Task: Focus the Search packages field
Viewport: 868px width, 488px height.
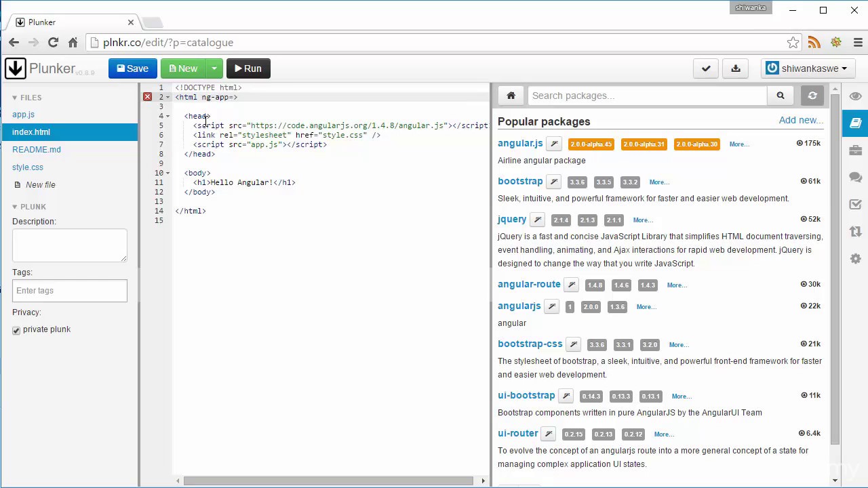Action: (x=647, y=96)
